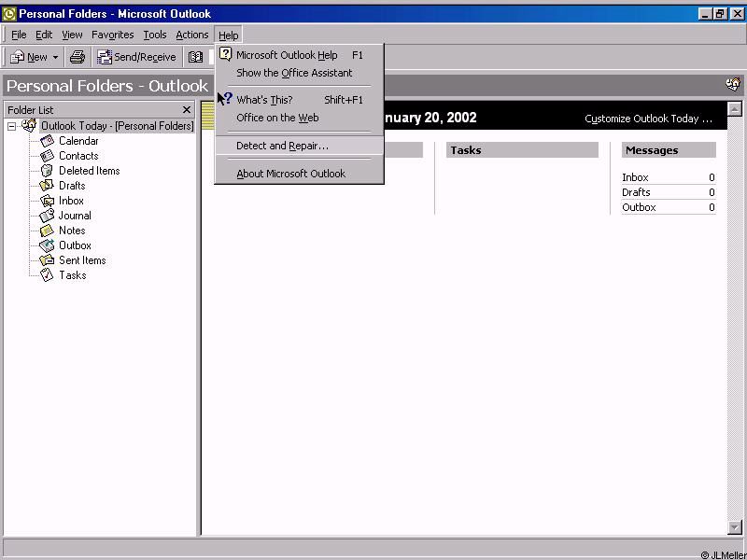
Task: Open Drafts link under Messages
Action: pyautogui.click(x=636, y=192)
